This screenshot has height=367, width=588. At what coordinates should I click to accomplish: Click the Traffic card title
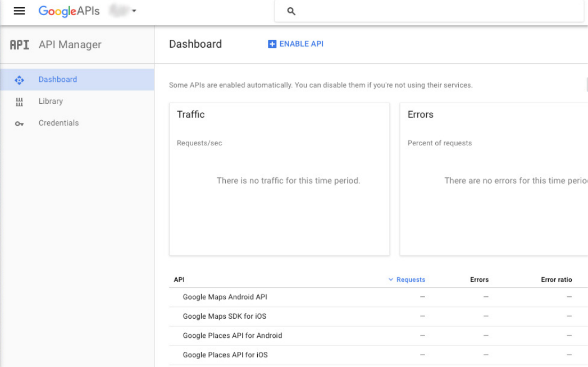click(x=190, y=114)
